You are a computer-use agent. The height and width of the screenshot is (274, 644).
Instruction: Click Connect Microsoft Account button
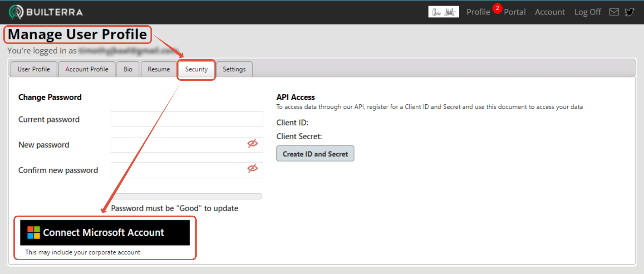pos(105,233)
